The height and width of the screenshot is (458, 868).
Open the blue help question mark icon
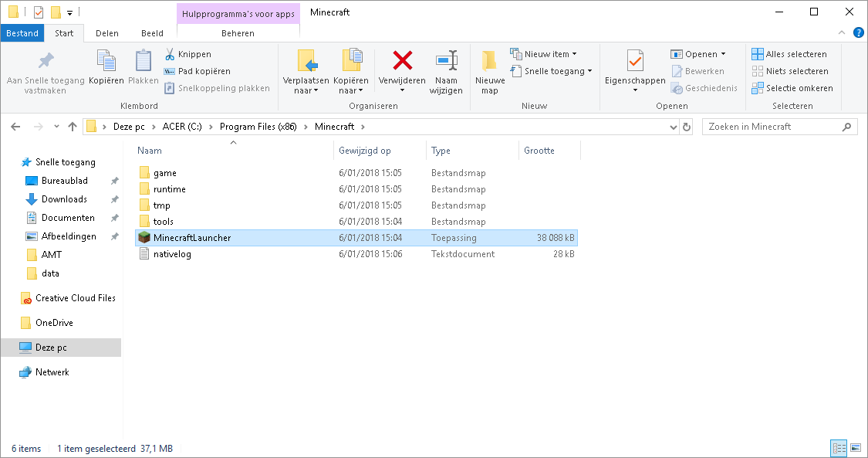coord(859,32)
